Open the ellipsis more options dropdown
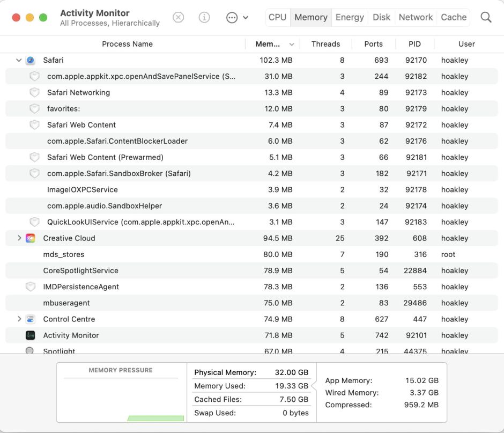This screenshot has height=433, width=504. pos(237,17)
